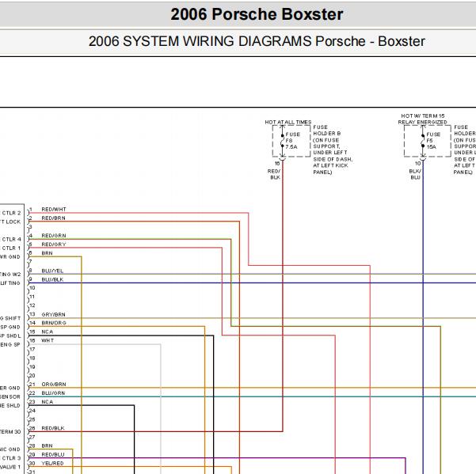
Task: Select the "2006 SYSTEM WIRING DIAGRAMS Porsche - Boxster" subtitle
Action: (257, 41)
